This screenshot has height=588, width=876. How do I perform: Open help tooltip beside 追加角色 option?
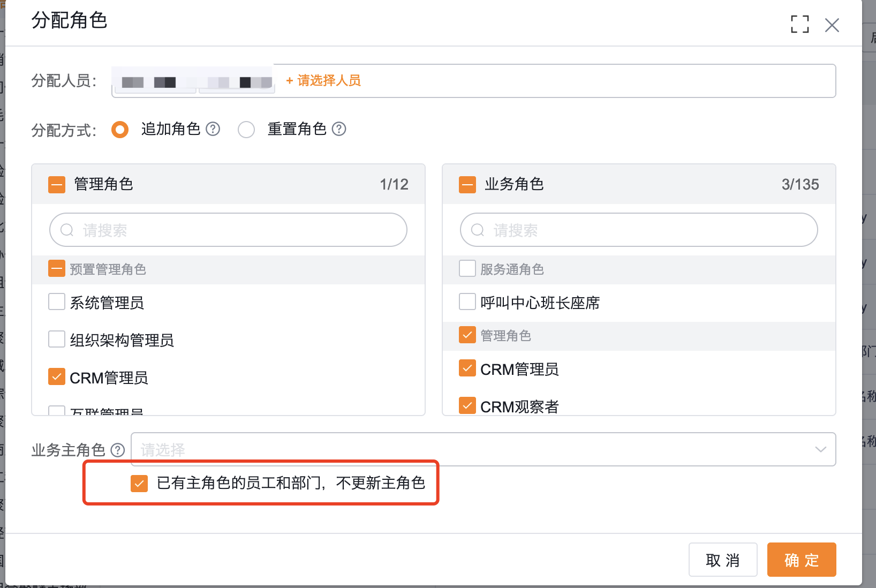click(x=213, y=129)
